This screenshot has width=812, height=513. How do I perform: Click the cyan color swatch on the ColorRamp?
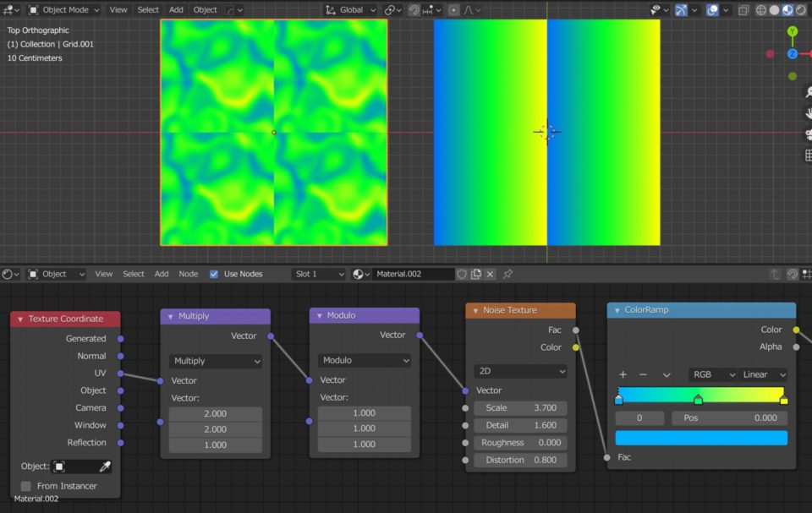pyautogui.click(x=701, y=436)
